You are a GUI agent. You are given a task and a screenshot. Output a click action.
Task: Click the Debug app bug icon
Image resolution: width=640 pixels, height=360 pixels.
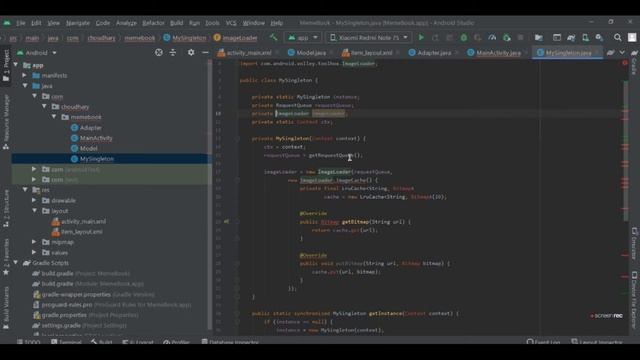[464, 38]
